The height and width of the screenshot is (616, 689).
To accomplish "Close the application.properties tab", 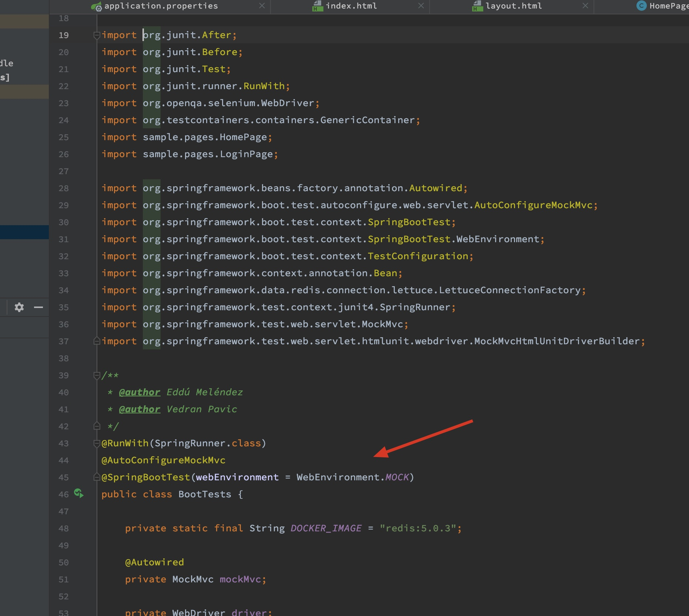I will [262, 6].
